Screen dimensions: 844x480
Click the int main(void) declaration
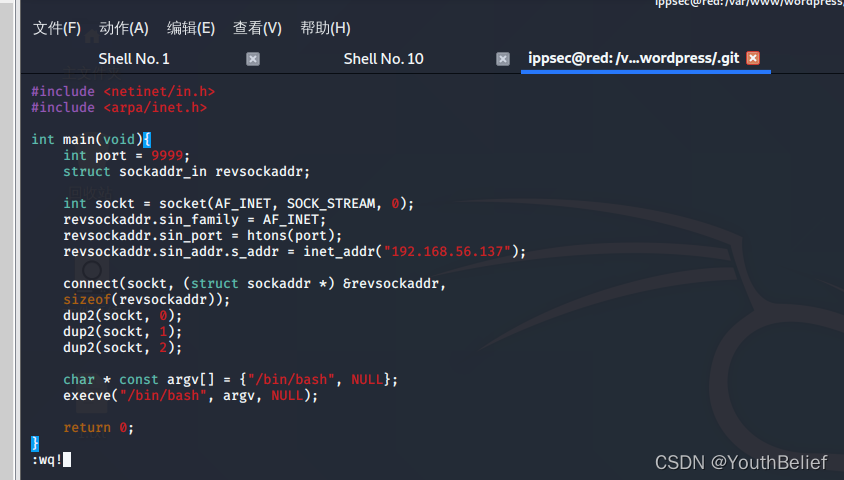coord(91,139)
